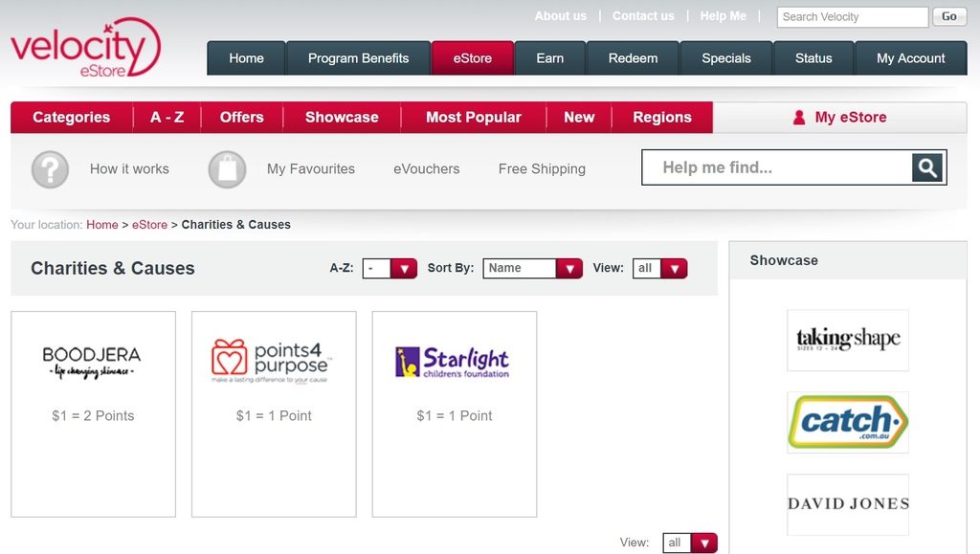Screen dimensions: 980x554
Task: Select the A - Z red menu item
Action: coord(167,118)
